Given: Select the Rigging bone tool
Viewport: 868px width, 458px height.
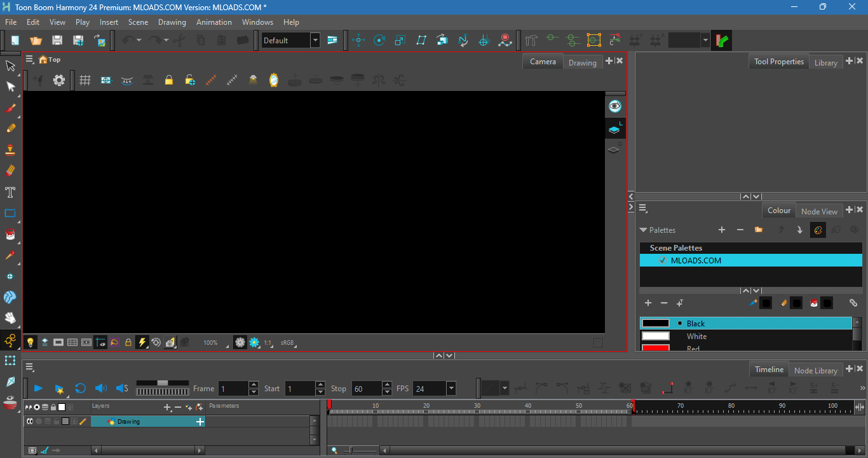Looking at the screenshot, I should (11, 341).
